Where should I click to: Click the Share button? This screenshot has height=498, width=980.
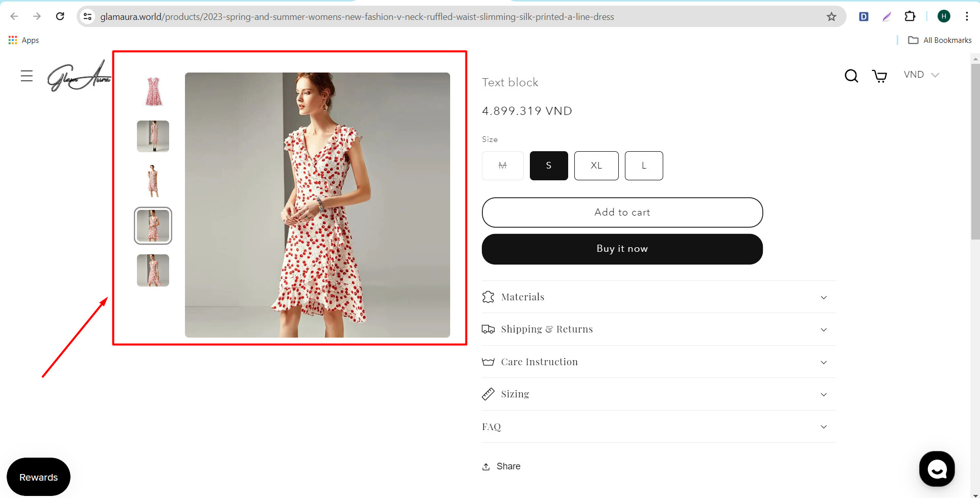click(501, 466)
